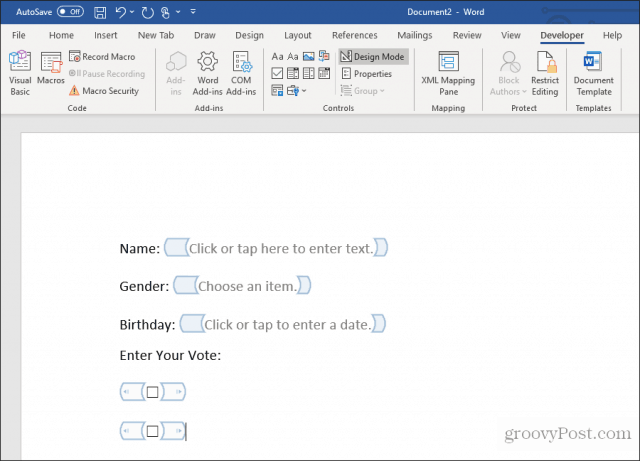Open COM Add-ins
This screenshot has width=640, height=461.
tap(241, 73)
